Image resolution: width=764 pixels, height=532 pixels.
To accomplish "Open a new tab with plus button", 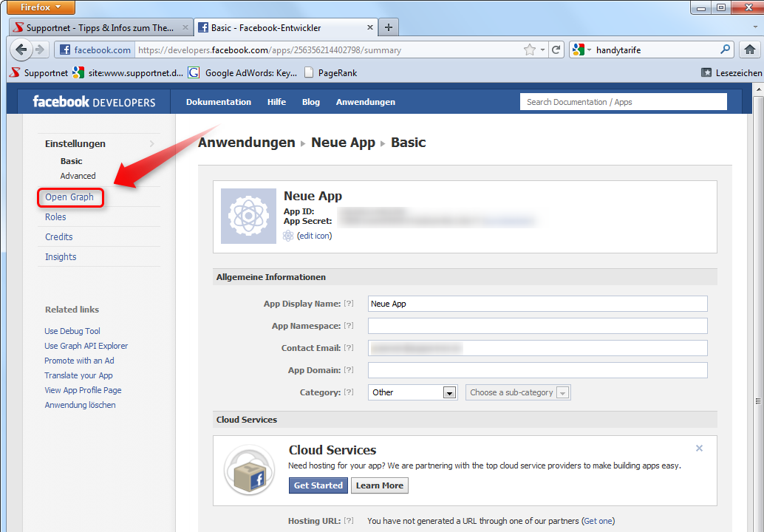I will tap(389, 28).
